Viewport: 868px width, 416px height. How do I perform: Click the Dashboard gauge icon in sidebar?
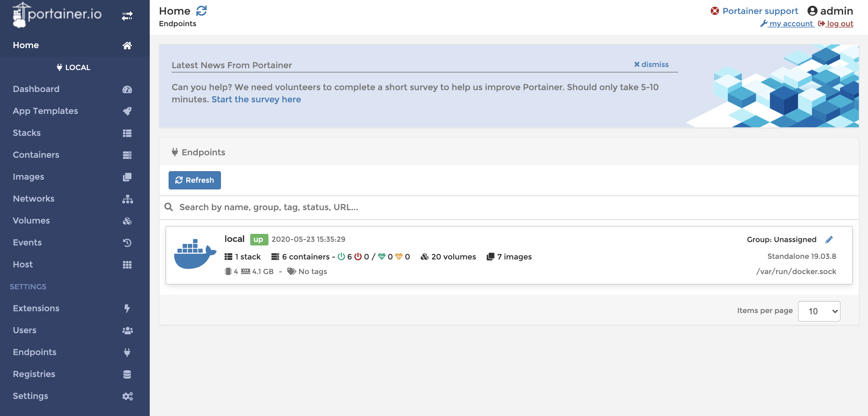coord(127,89)
